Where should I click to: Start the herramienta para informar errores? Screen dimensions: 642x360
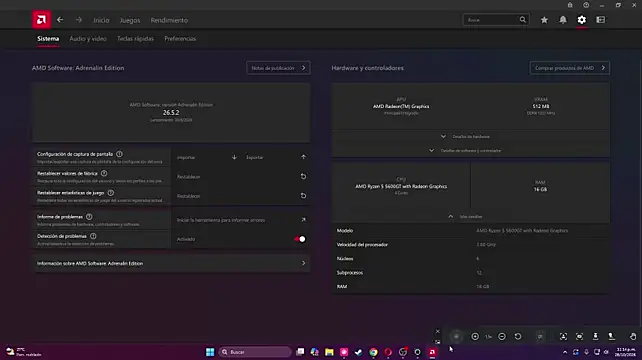(241, 220)
